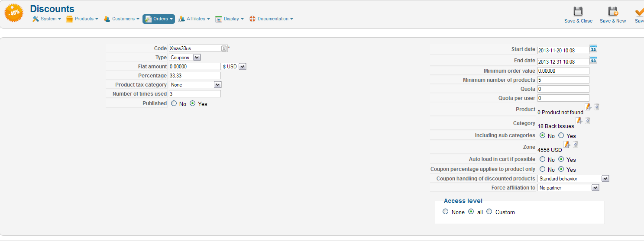644x241 pixels.
Task: Click the Products menu box icon
Action: click(69, 19)
